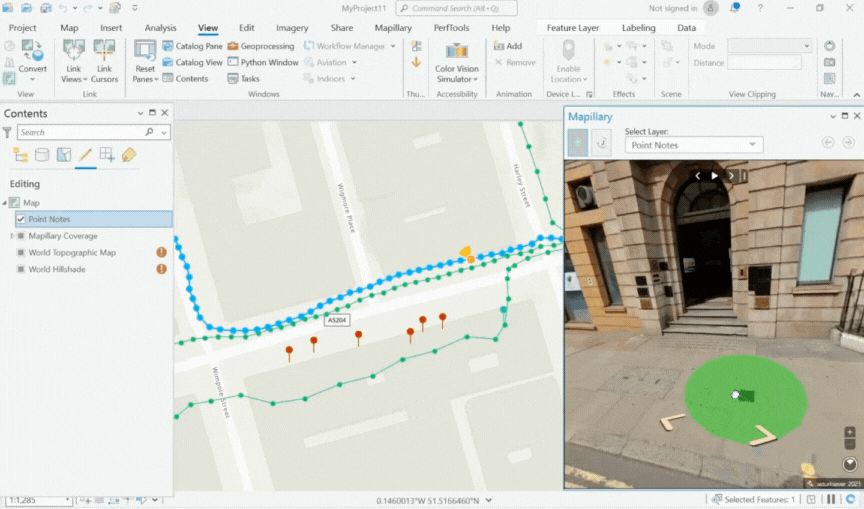Click the Thumbnail down-arrow icon
864x509 pixels.
pos(416,63)
